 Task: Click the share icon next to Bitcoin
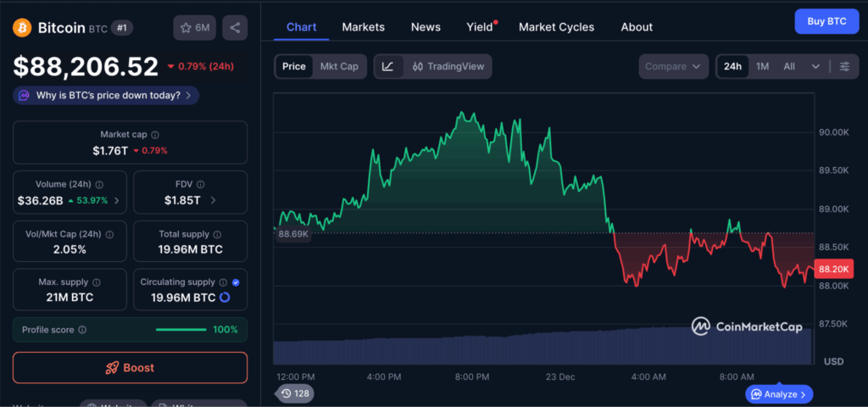(x=235, y=28)
